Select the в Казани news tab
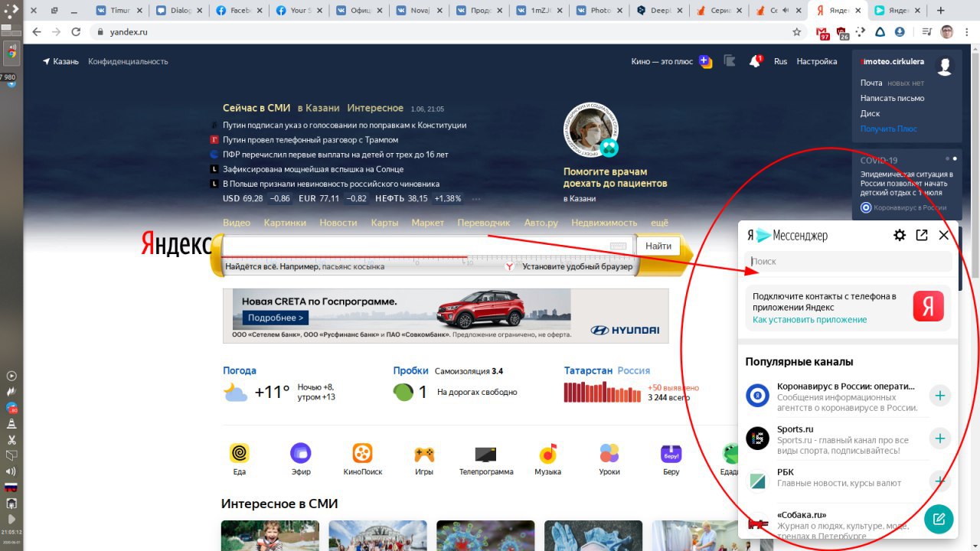Screen dimensions: 980x551 (x=318, y=108)
